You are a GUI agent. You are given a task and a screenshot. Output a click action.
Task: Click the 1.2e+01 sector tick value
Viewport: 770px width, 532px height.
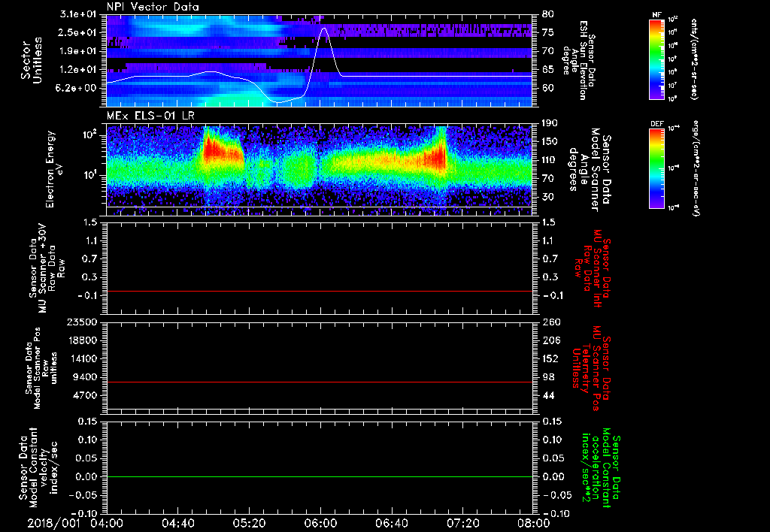[78, 70]
